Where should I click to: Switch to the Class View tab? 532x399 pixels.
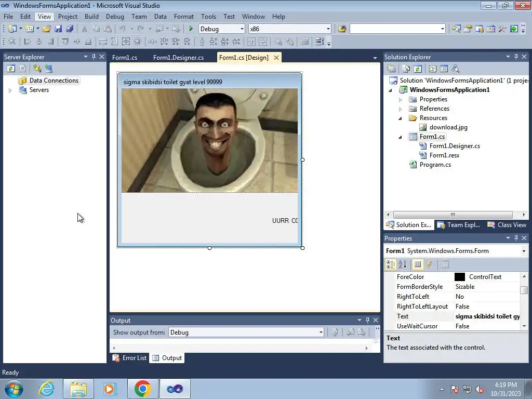click(507, 225)
